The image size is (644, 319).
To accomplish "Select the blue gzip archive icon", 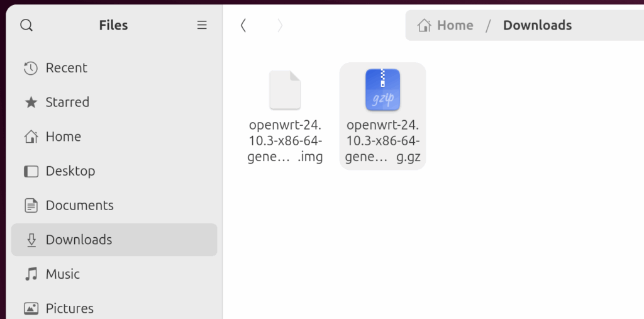I will pyautogui.click(x=382, y=90).
